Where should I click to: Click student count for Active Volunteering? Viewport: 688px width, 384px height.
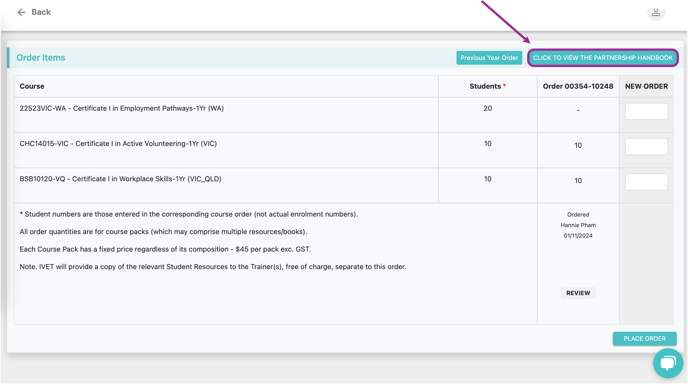point(487,144)
